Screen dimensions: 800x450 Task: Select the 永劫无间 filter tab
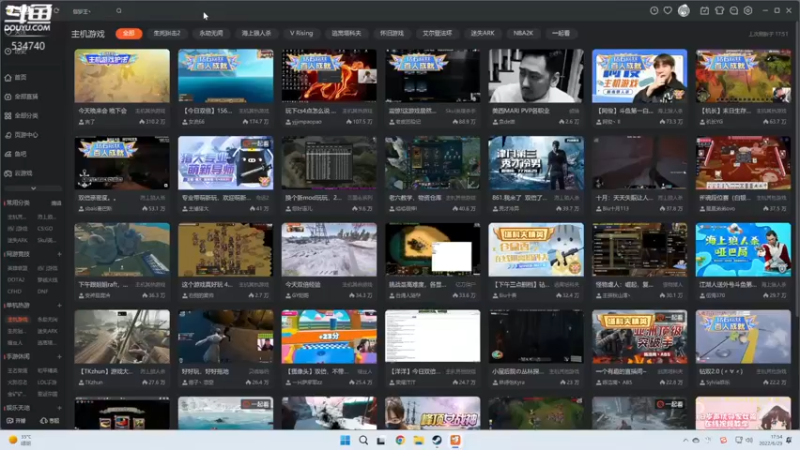[x=211, y=33]
